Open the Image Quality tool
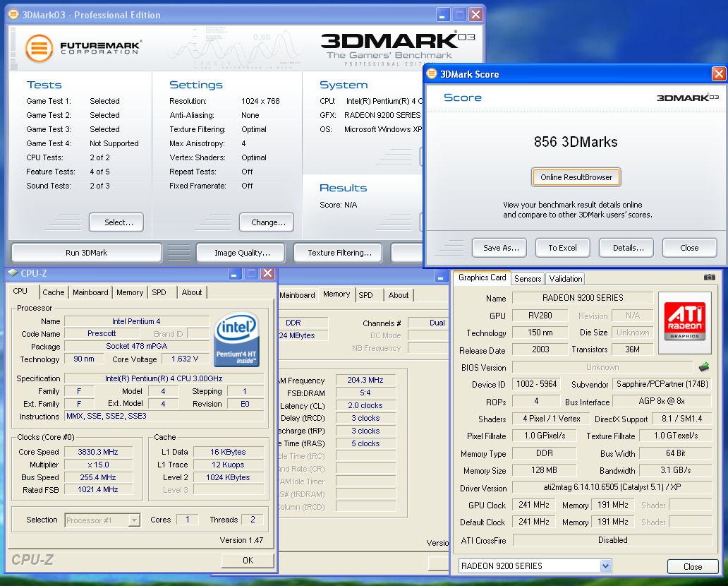Screen dimensions: 728x586 pos(241,253)
